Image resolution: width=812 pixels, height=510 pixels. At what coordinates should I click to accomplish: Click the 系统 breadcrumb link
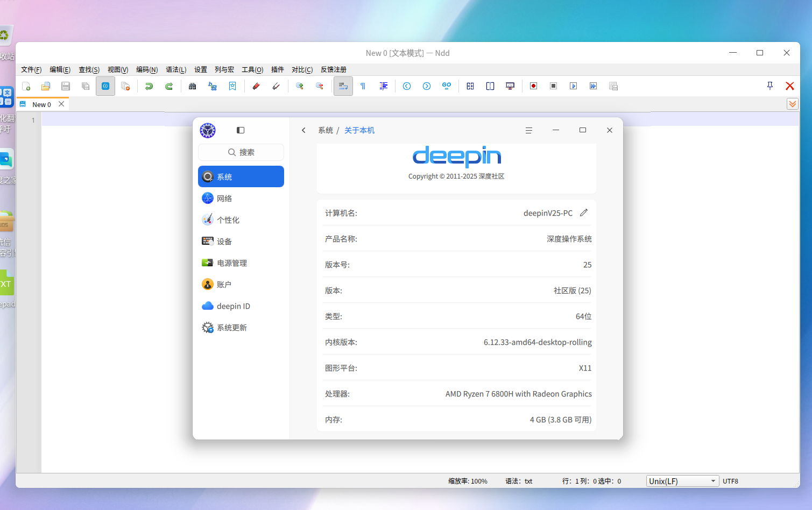click(326, 130)
